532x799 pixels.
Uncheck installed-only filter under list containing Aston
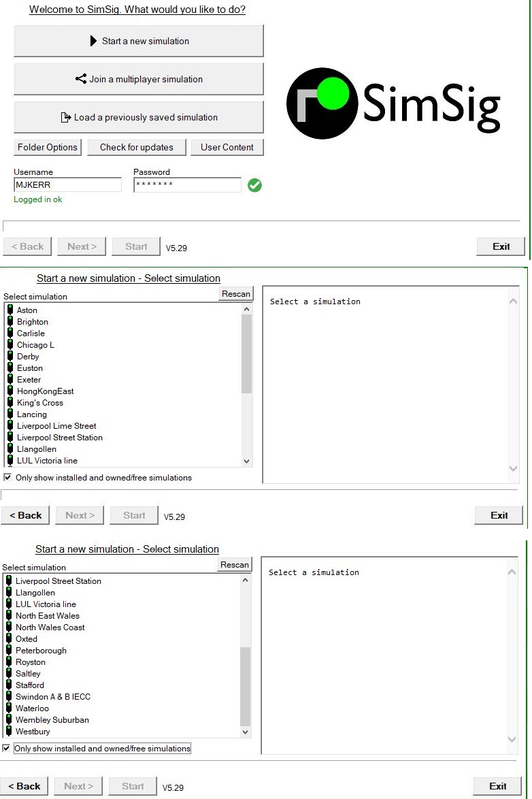tap(7, 478)
